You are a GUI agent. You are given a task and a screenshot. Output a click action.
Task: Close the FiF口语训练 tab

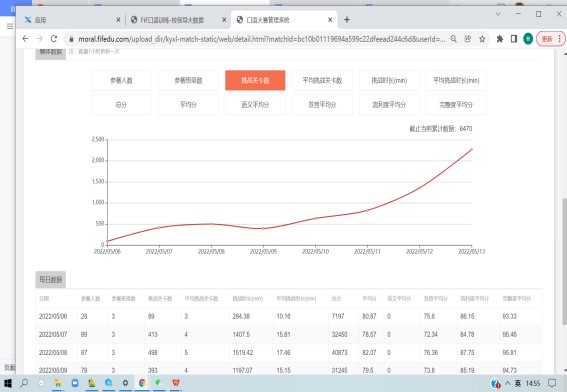click(x=224, y=20)
